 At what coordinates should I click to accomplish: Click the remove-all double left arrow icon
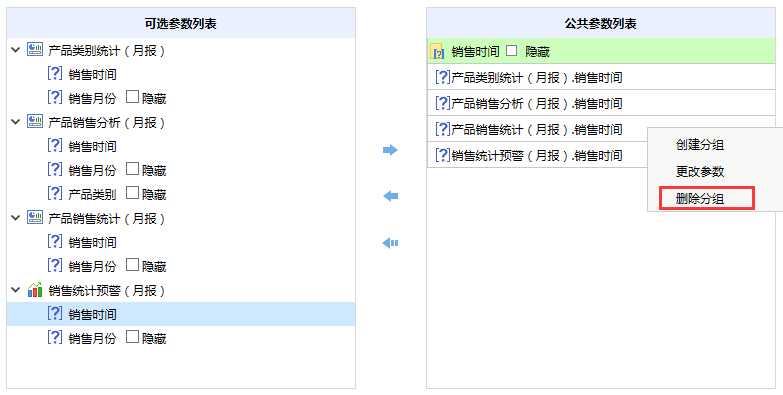coord(390,243)
